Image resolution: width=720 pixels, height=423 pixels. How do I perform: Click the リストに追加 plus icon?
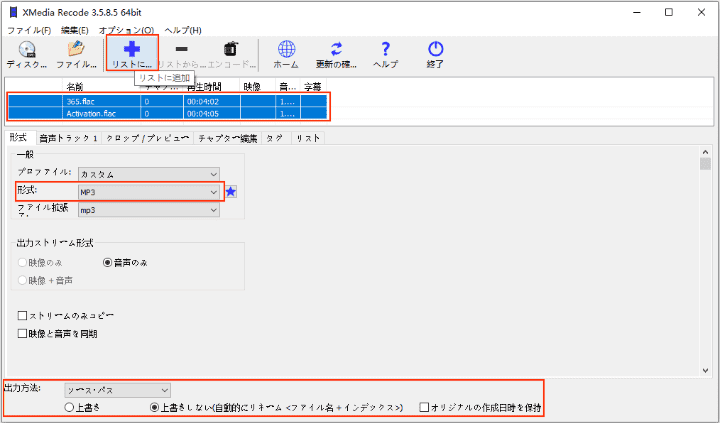pos(132,49)
